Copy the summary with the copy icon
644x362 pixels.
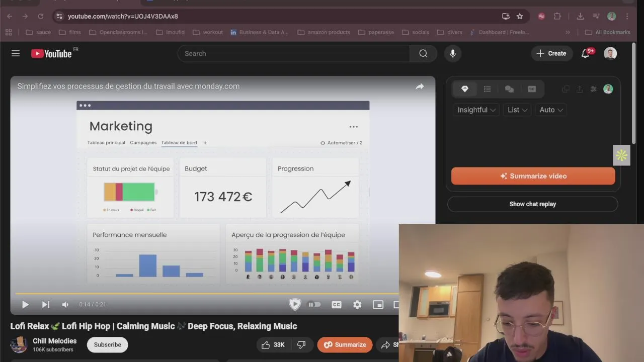(566, 89)
